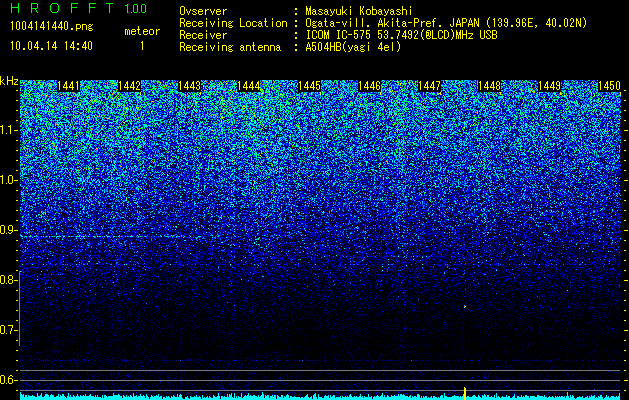Click the yellow meteor echo dot in the spectrogram
Screen dimensions: 629x400
(x=465, y=307)
